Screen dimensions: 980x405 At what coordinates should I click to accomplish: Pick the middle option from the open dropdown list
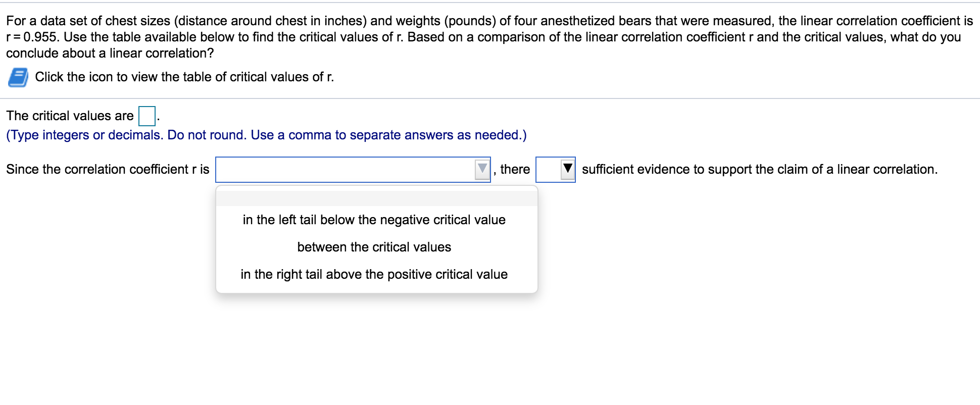(x=374, y=247)
